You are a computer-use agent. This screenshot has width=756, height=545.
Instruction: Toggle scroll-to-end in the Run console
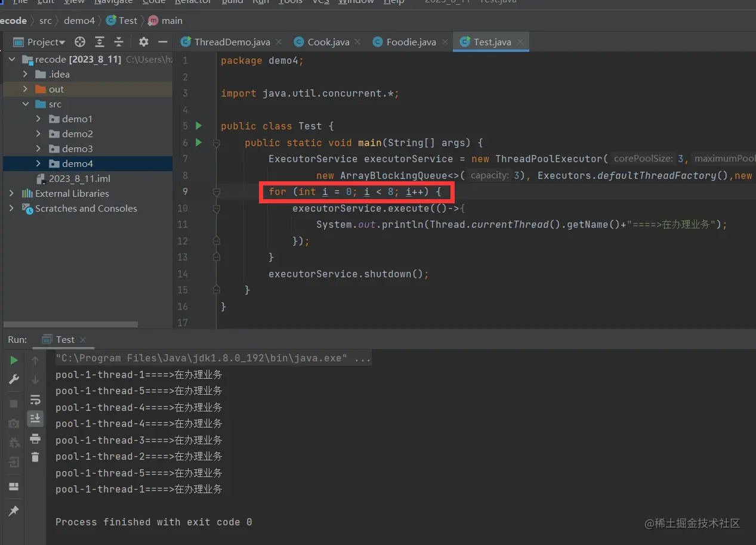pyautogui.click(x=35, y=419)
